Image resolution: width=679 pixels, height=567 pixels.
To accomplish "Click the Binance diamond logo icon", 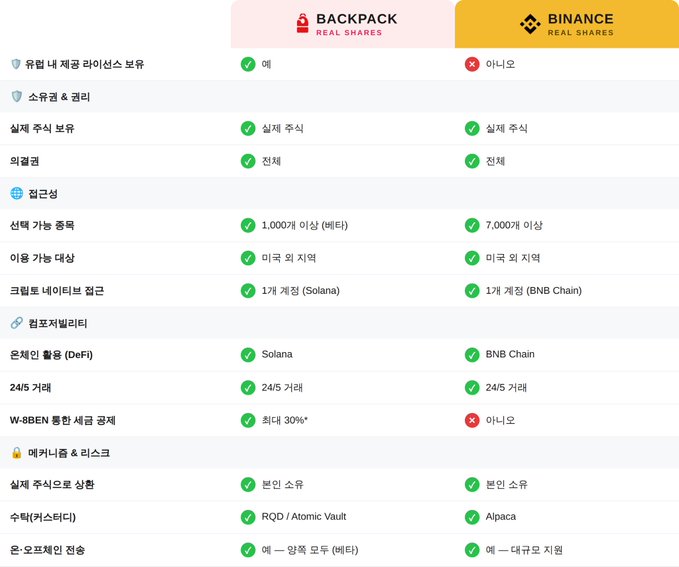I will pos(530,24).
